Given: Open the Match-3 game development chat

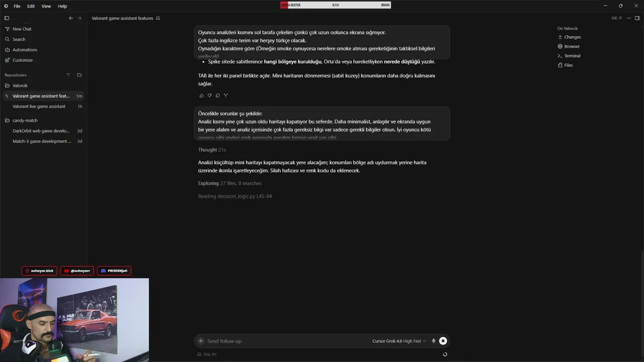Looking at the screenshot, I should pos(43,141).
